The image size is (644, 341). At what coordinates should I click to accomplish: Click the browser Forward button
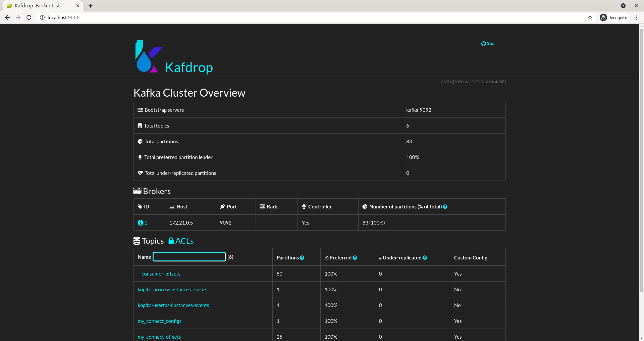point(18,17)
